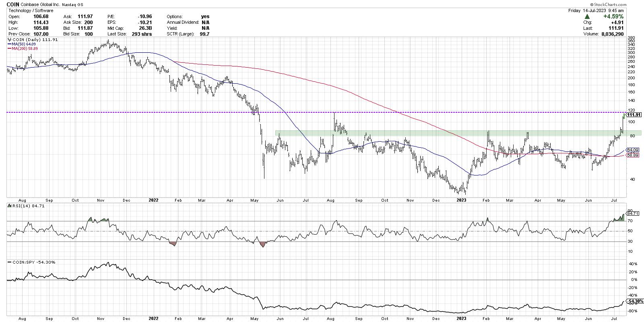This screenshot has height=322, width=644.
Task: Click the Bid price 111.87
Action: click(x=85, y=28)
